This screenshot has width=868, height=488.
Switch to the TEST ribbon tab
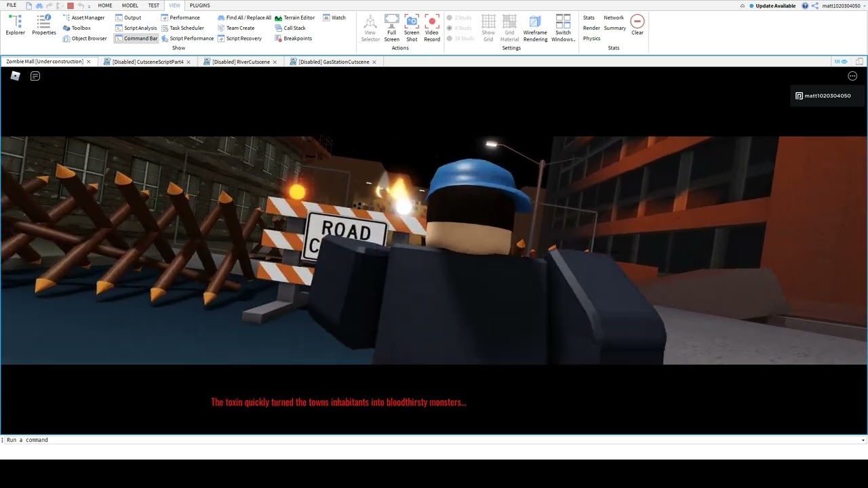(x=154, y=5)
